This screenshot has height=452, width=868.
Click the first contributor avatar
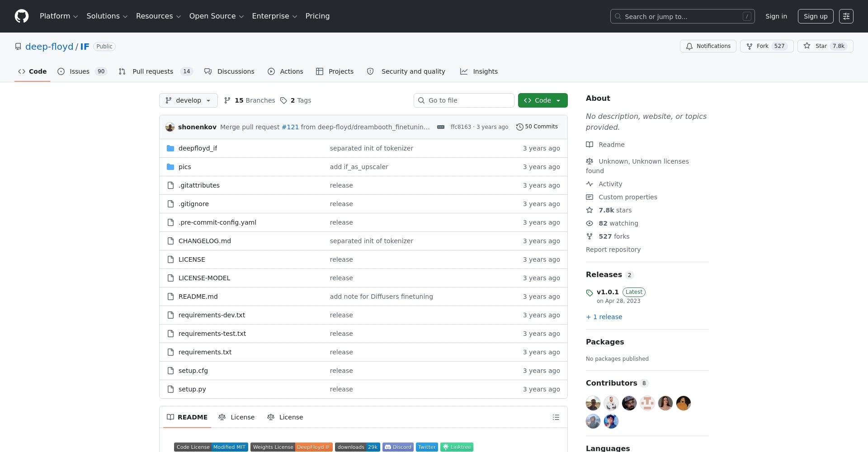coord(593,403)
